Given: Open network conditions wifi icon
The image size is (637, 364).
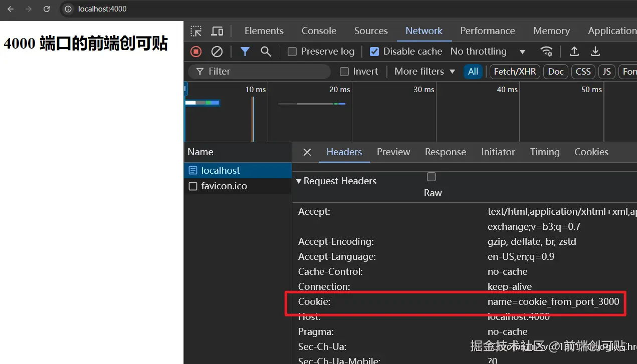Looking at the screenshot, I should pyautogui.click(x=546, y=52).
